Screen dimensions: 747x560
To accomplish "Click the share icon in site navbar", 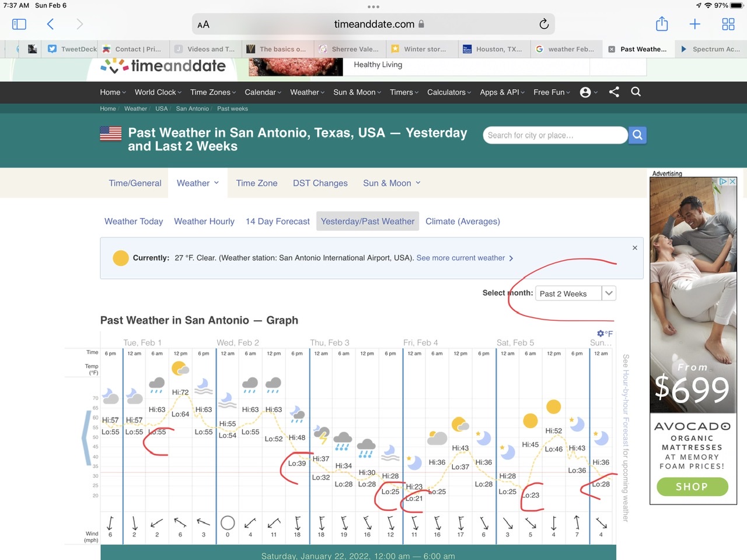I will (x=614, y=92).
